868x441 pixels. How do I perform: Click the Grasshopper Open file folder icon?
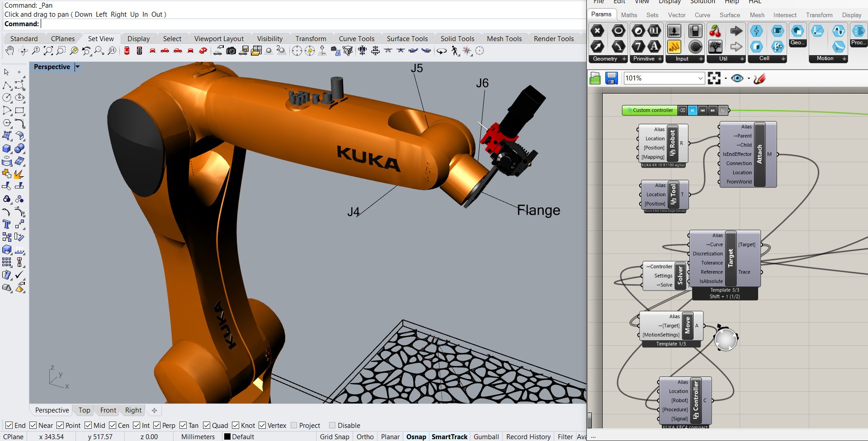click(595, 78)
